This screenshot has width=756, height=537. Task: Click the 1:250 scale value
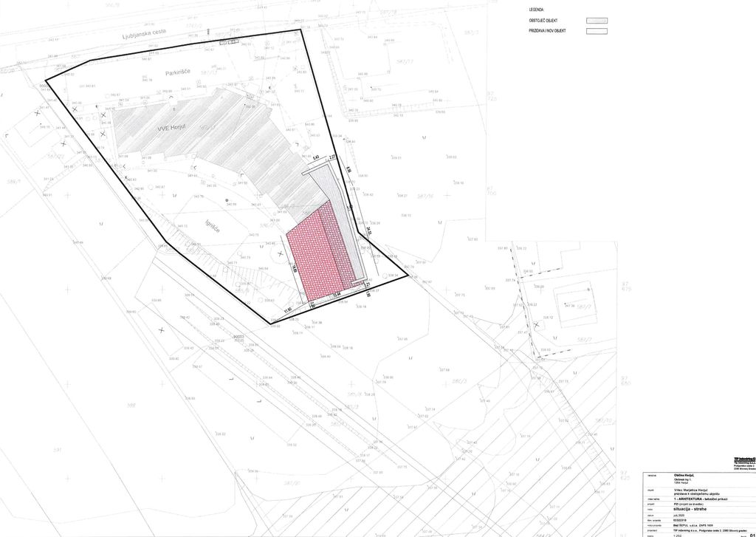coord(678,535)
